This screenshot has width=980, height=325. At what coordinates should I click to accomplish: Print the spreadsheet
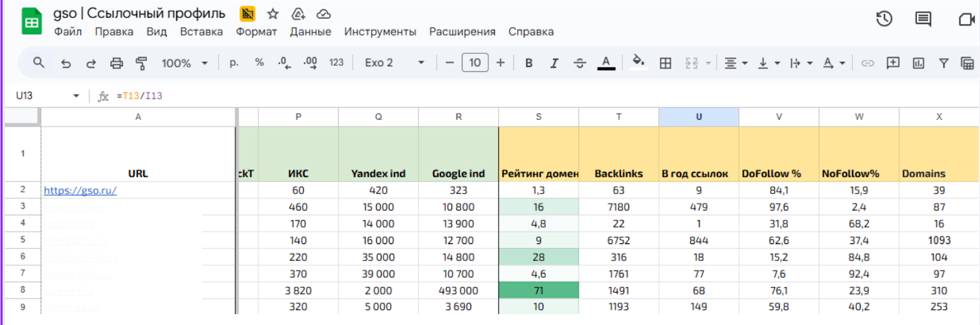click(x=116, y=63)
